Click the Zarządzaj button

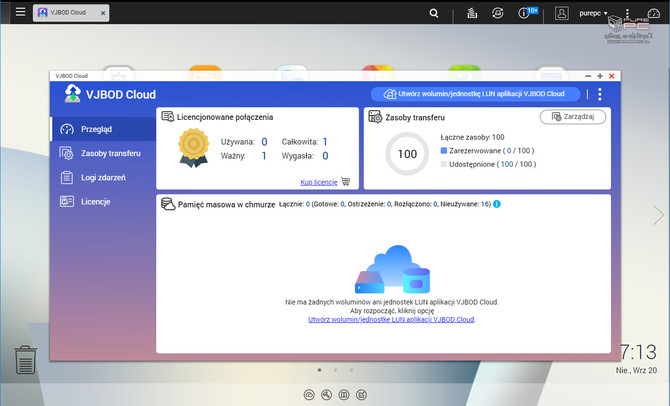[x=573, y=117]
